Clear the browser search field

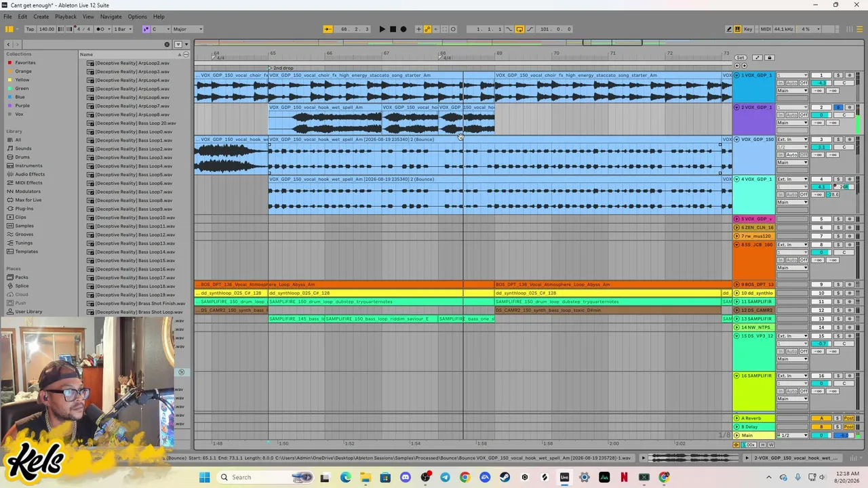167,45
